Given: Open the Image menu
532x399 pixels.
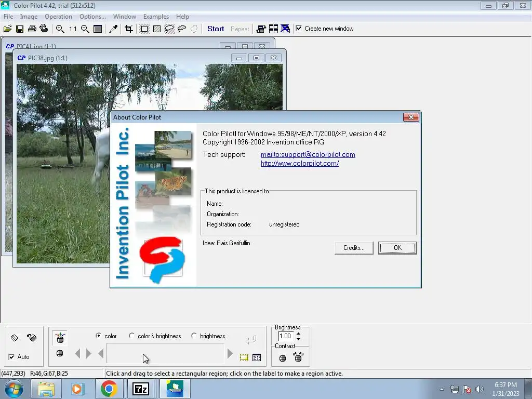Looking at the screenshot, I should click(29, 16).
